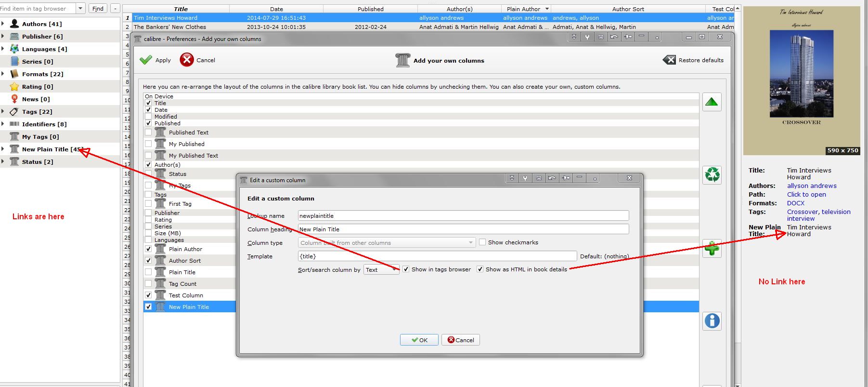Uncheck Show as HTML in book details
Screen dimensions: 868x387
pyautogui.click(x=480, y=269)
